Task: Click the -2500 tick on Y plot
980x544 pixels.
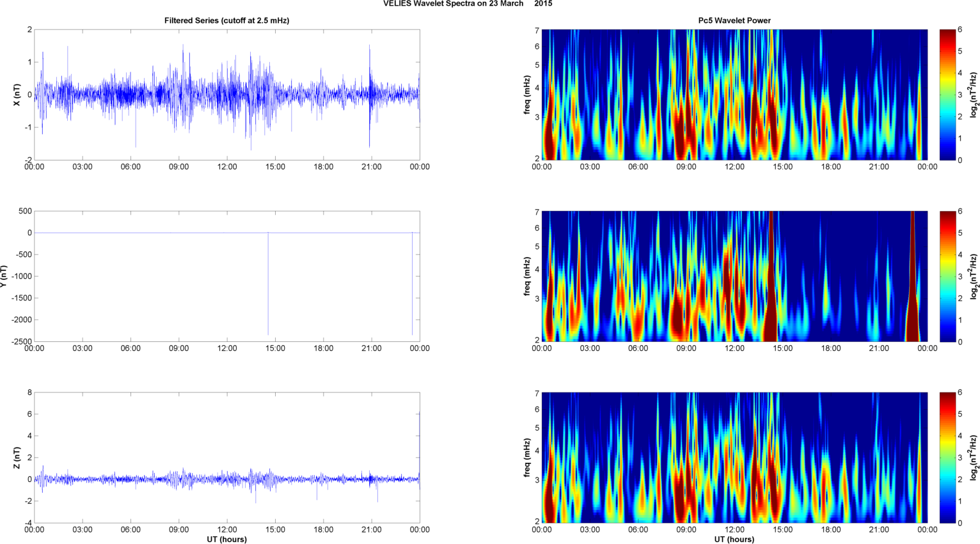Action: click(22, 341)
